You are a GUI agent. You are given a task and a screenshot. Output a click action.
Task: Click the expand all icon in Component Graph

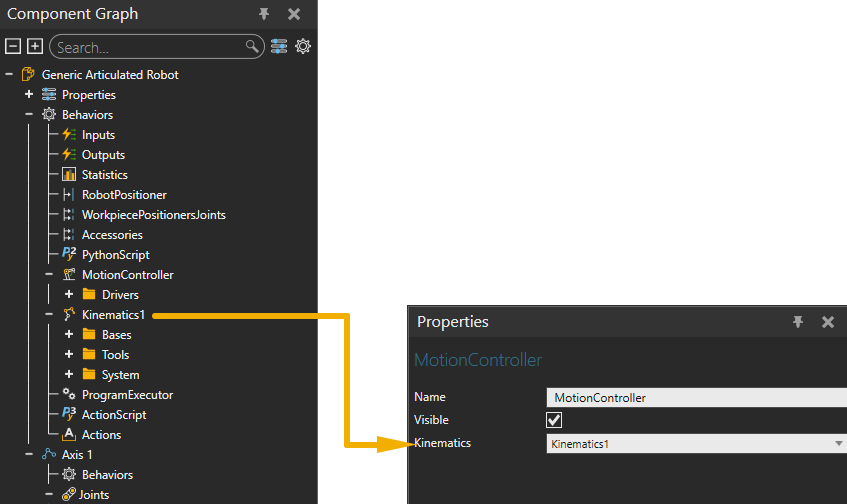35,47
